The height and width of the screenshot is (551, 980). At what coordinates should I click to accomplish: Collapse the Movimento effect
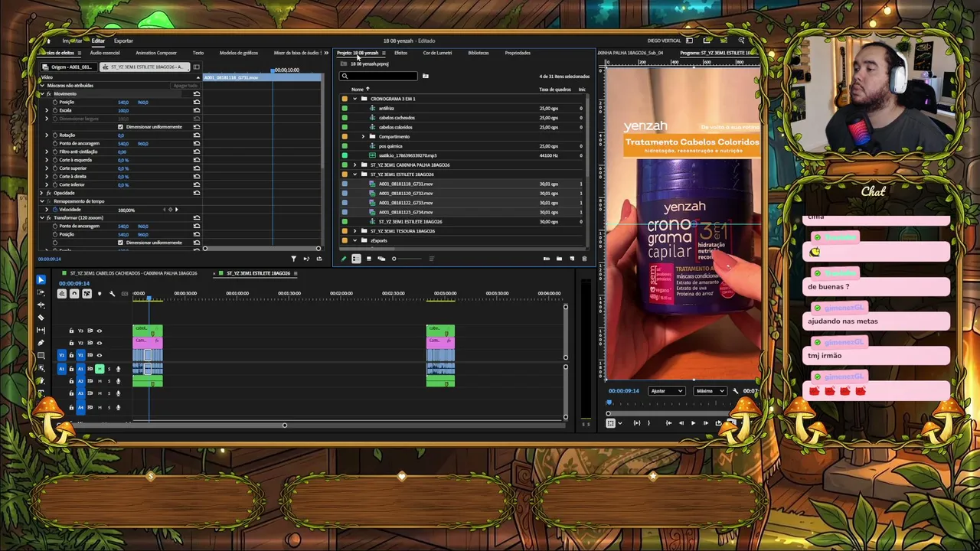[x=41, y=94]
